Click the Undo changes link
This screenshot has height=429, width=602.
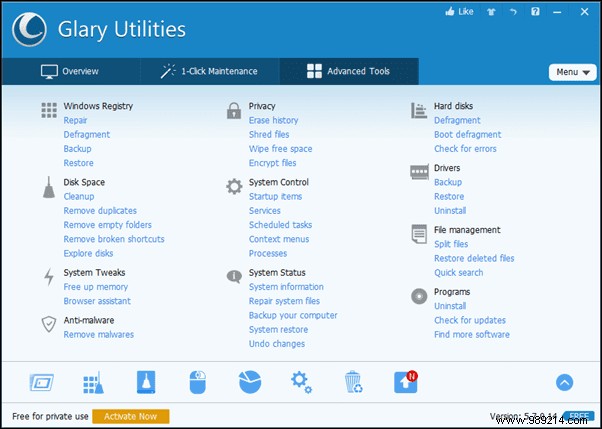tap(277, 343)
